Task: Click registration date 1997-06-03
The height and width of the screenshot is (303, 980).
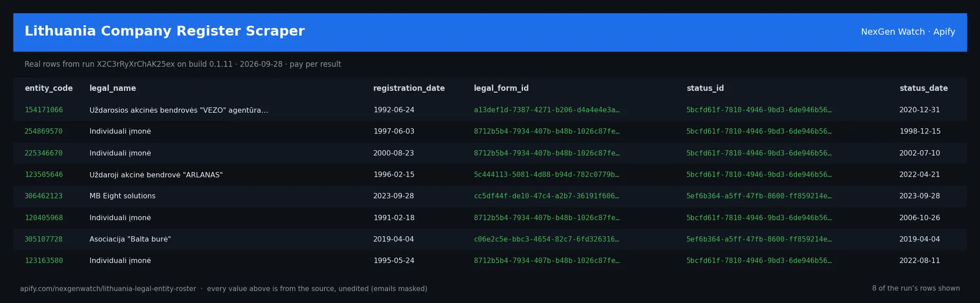Action: click(x=394, y=131)
